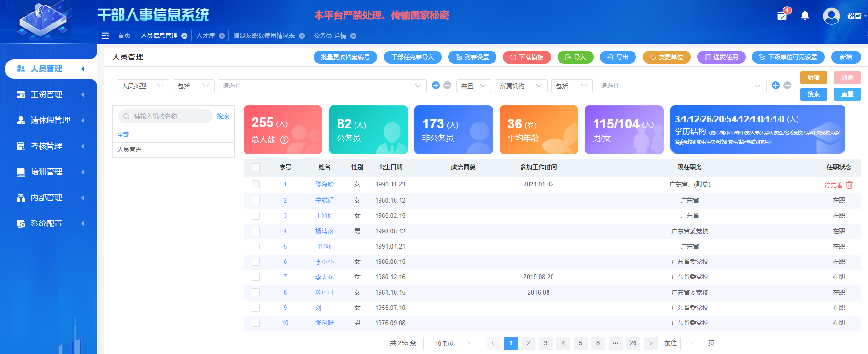This screenshot has height=354, width=868.
Task: Click the 重置 button
Action: (x=847, y=94)
